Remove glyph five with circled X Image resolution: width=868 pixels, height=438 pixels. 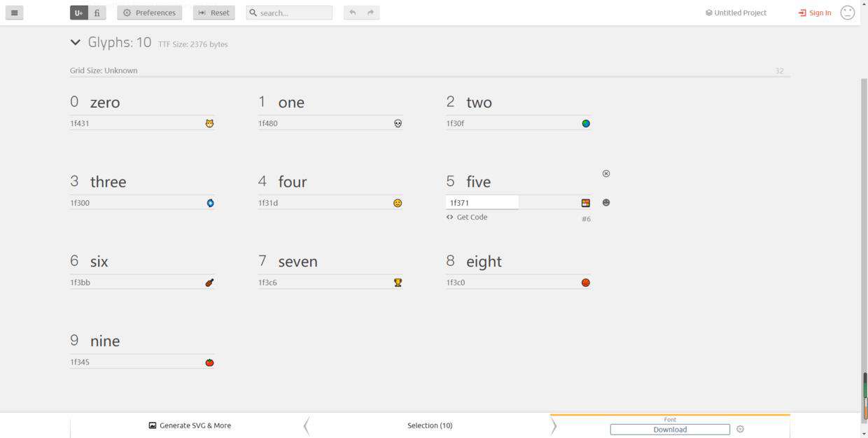[x=606, y=174]
